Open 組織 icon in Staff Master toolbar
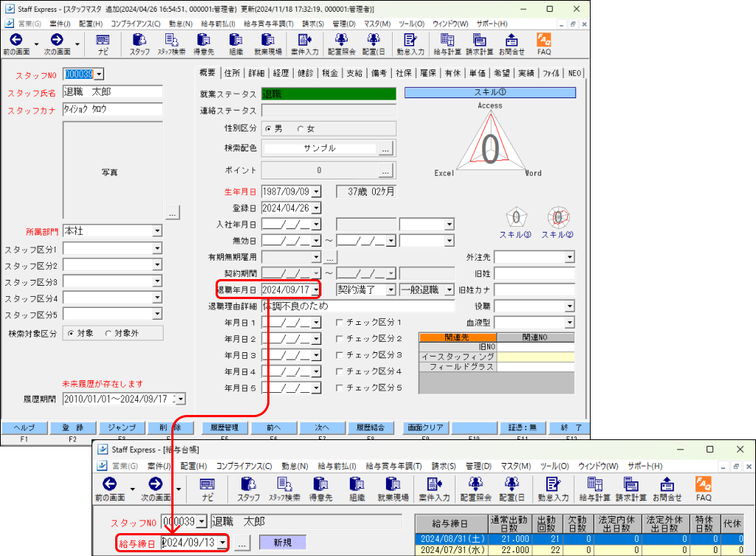The height and width of the screenshot is (556, 756). [236, 44]
